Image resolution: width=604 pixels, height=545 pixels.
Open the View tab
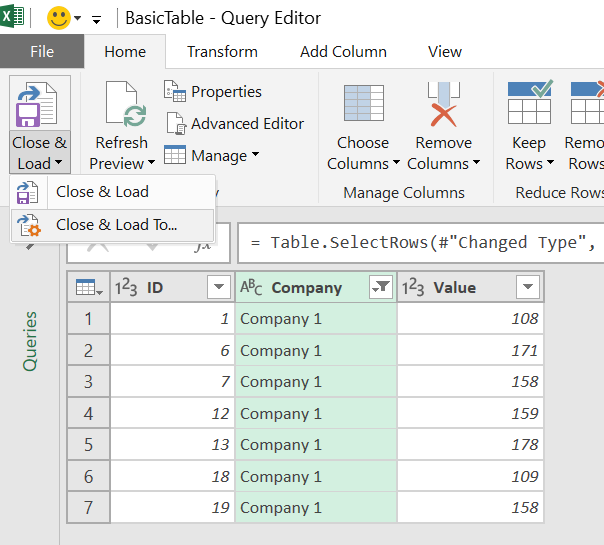click(445, 52)
